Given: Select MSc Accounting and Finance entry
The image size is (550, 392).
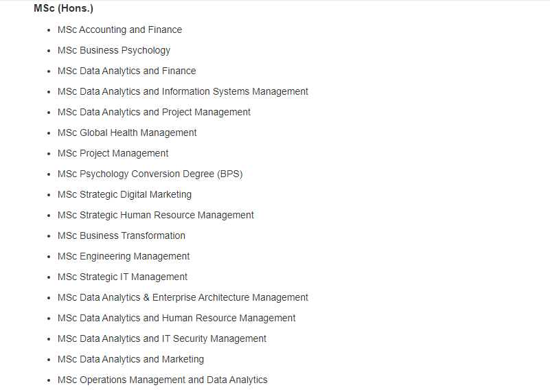Looking at the screenshot, I should click(120, 30).
